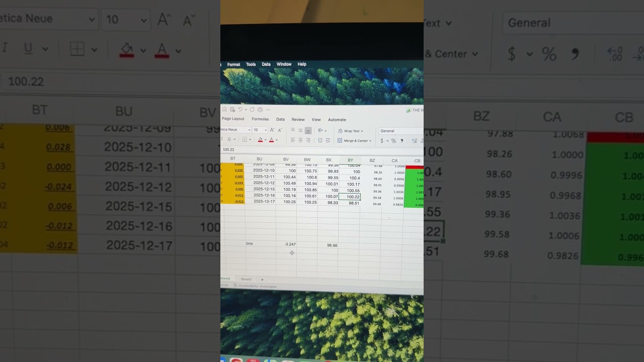Click Decrease Font Size icon

point(280,130)
